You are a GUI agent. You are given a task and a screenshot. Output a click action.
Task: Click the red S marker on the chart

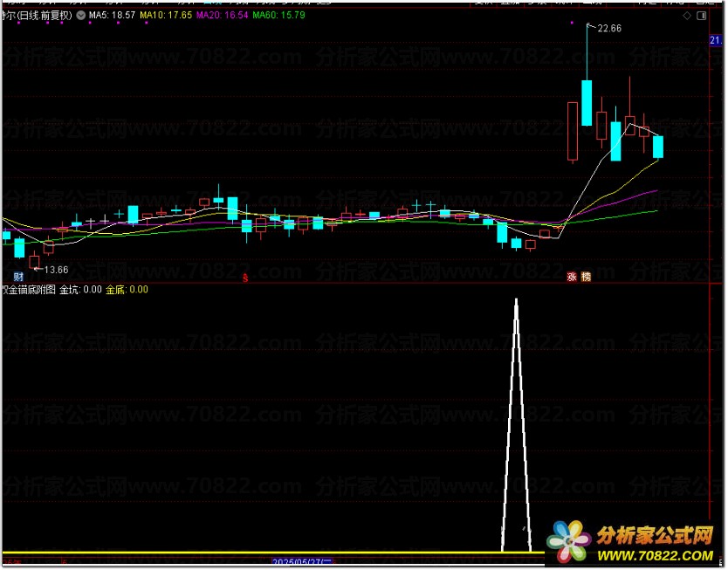tap(245, 278)
